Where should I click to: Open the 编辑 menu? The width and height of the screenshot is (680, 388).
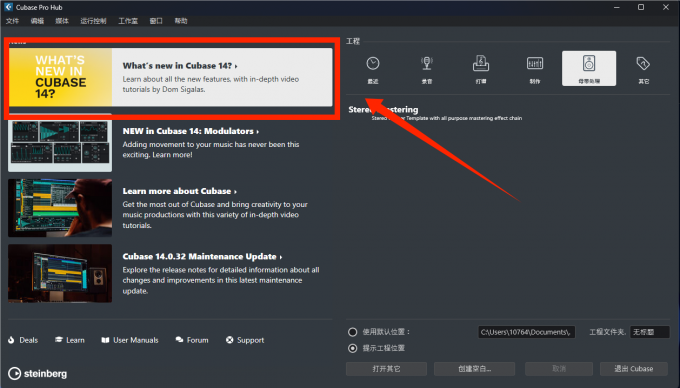pyautogui.click(x=37, y=21)
